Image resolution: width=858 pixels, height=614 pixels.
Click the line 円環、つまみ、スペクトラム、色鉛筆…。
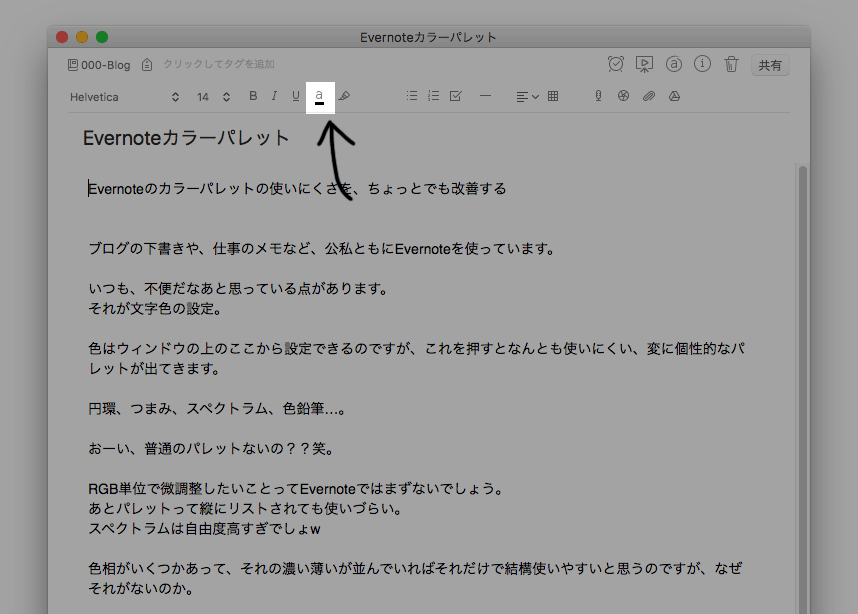click(x=217, y=409)
